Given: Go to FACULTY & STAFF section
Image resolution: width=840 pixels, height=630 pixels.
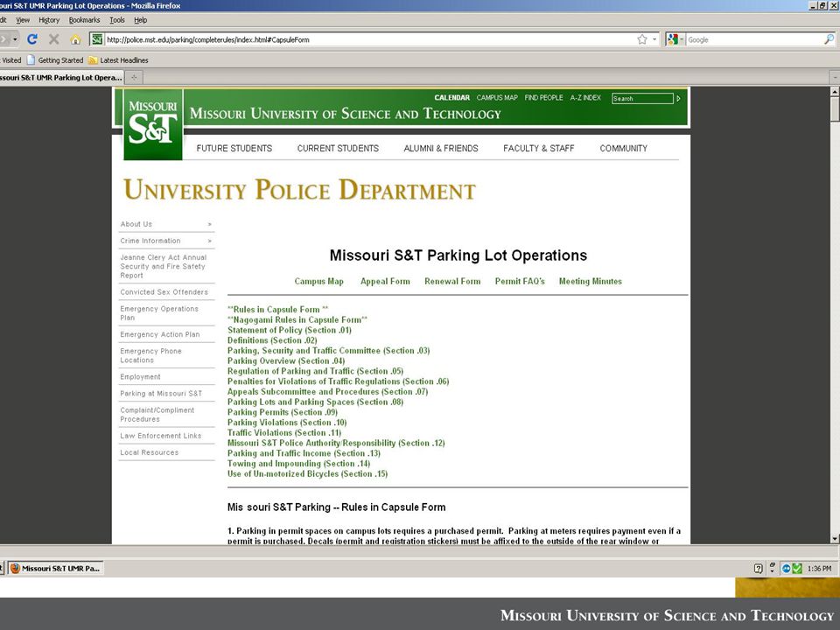Looking at the screenshot, I should click(538, 149).
